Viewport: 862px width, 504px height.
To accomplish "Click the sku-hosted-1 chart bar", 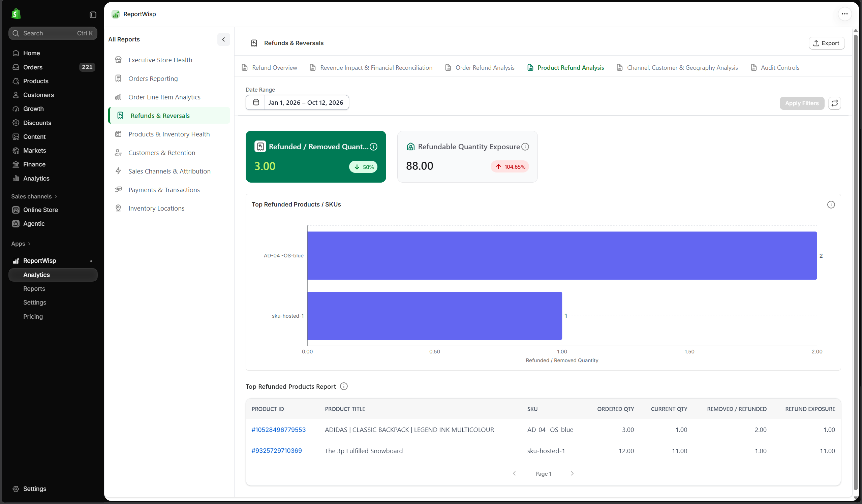I will pos(434,316).
